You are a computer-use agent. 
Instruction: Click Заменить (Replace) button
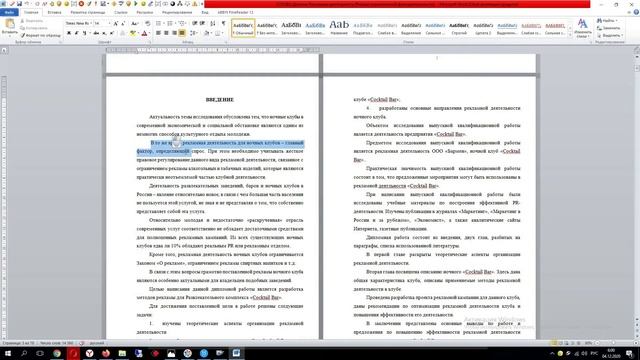tap(608, 28)
